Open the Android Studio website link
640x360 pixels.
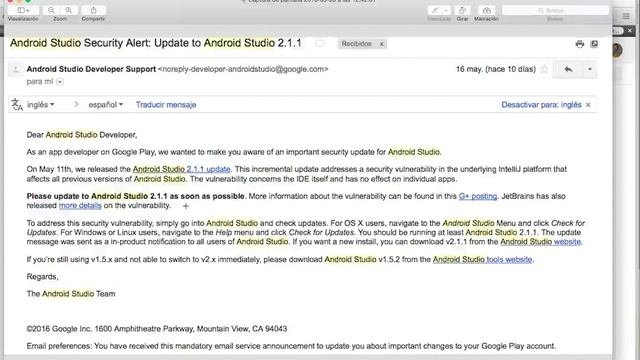pos(540,242)
